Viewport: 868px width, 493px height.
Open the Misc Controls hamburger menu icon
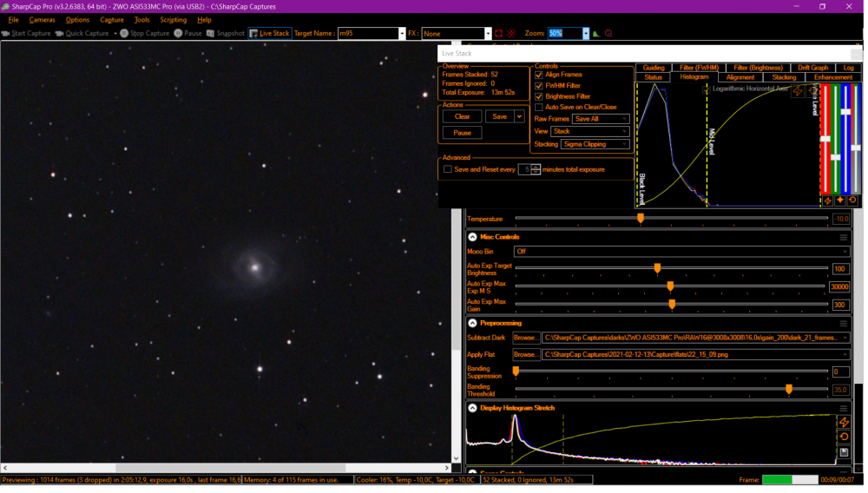click(x=843, y=237)
